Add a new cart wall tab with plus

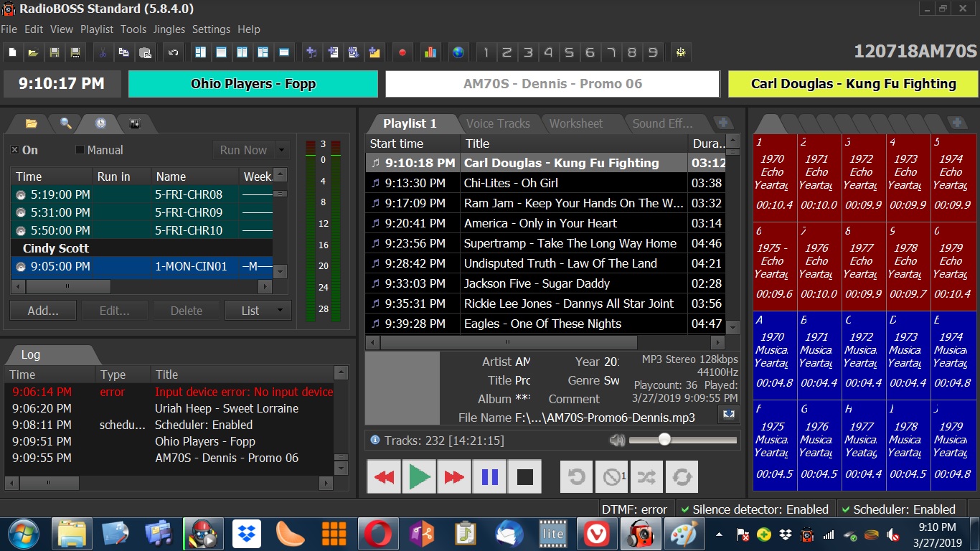click(956, 123)
